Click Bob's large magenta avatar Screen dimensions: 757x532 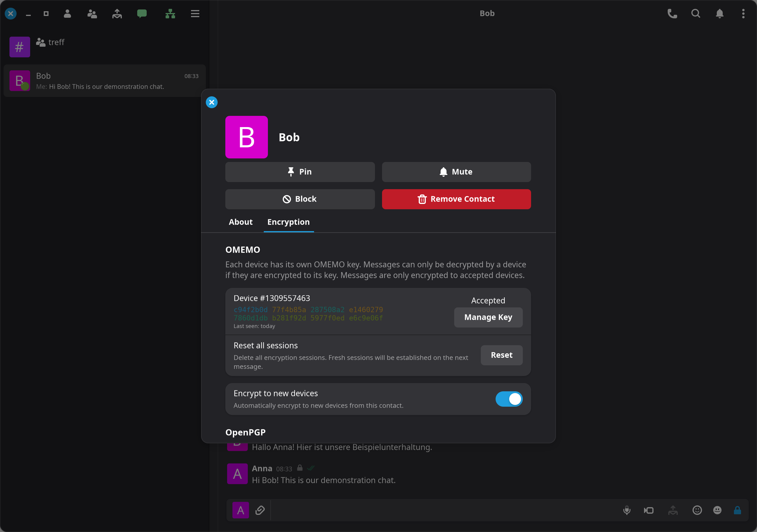click(247, 137)
